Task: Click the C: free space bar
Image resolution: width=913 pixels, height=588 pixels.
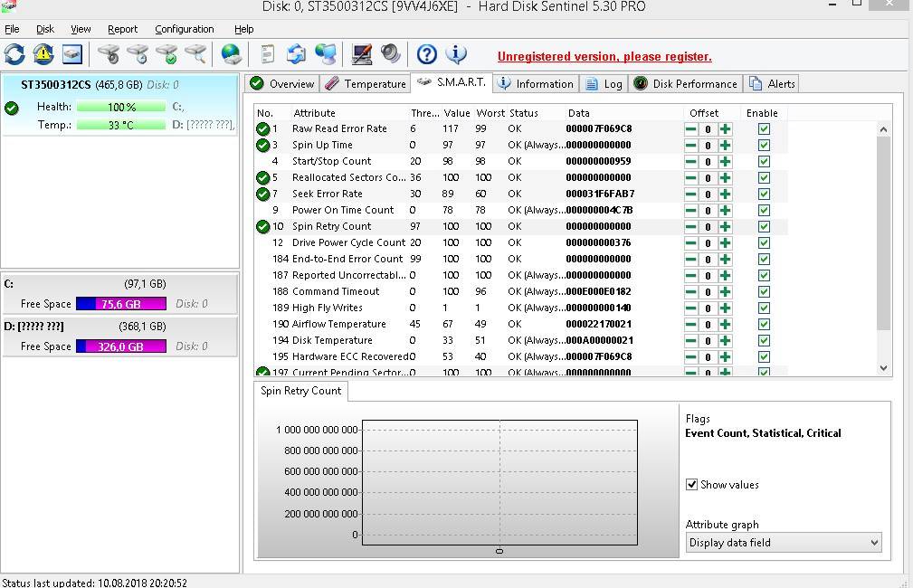Action: [120, 304]
